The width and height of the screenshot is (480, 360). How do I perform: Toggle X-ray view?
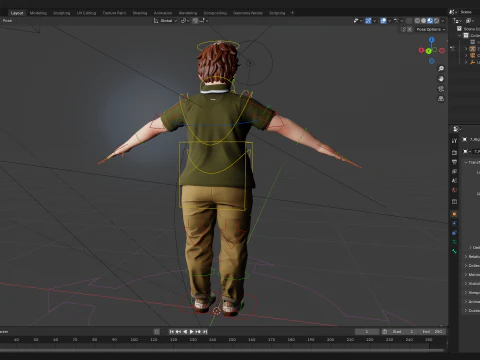pyautogui.click(x=409, y=21)
